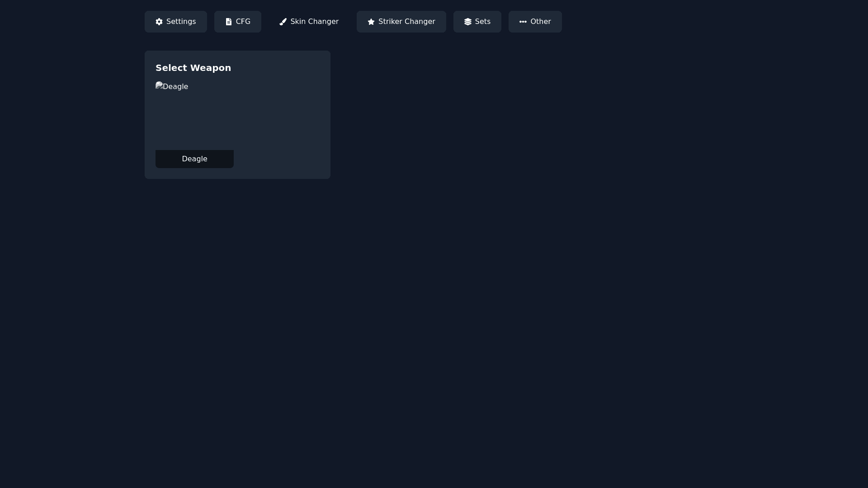Select the Skin Changer tab label
Viewport: 868px width, 488px height.
[314, 22]
